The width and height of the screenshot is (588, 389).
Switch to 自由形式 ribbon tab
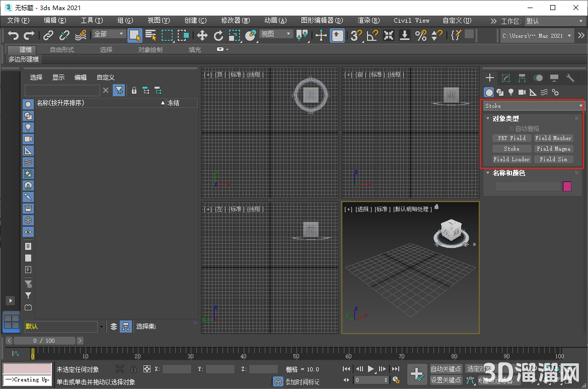pos(62,49)
